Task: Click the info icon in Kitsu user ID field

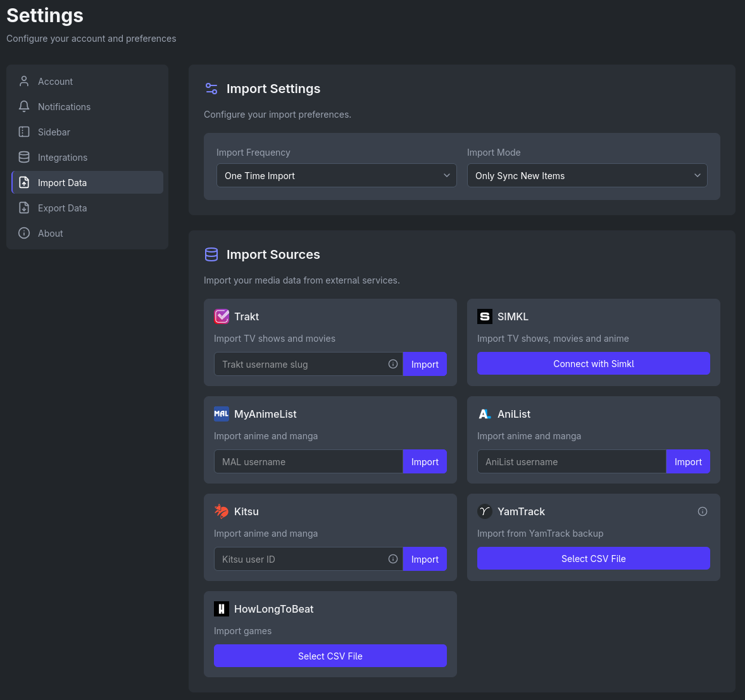Action: coord(392,559)
